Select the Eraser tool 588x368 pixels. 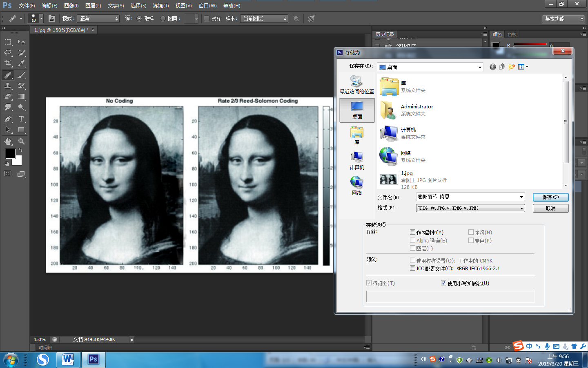[8, 96]
